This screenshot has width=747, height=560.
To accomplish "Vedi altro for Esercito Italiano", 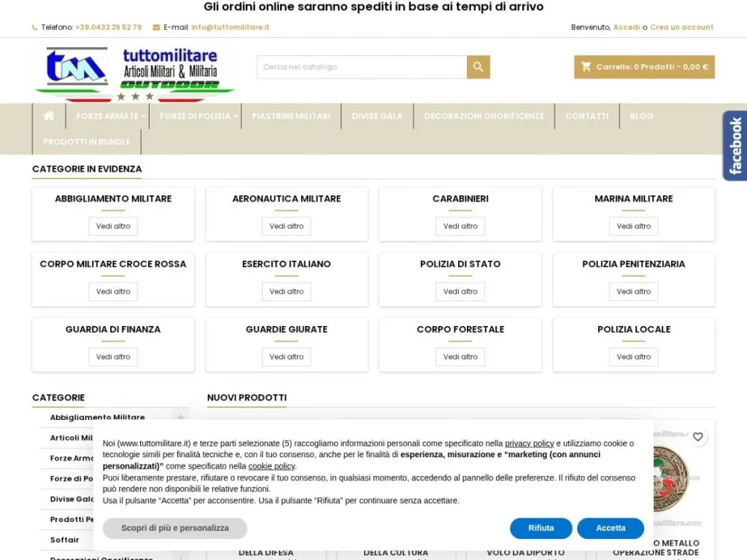I will 286,292.
